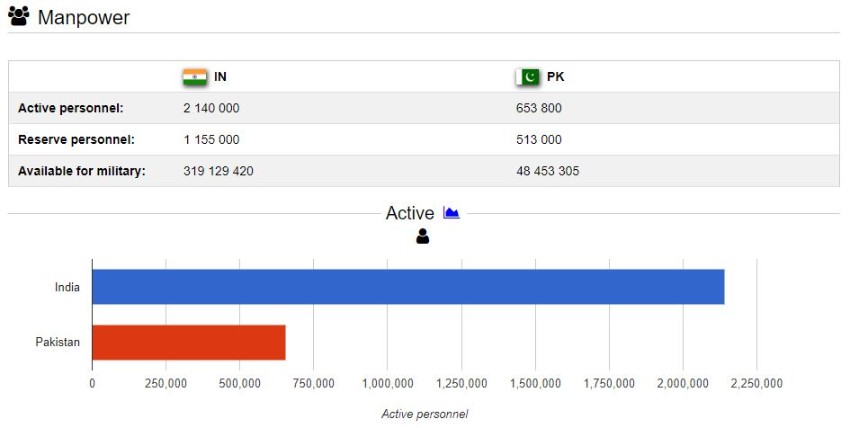Click the Active chart title text
The width and height of the screenshot is (850, 428).
tap(410, 213)
